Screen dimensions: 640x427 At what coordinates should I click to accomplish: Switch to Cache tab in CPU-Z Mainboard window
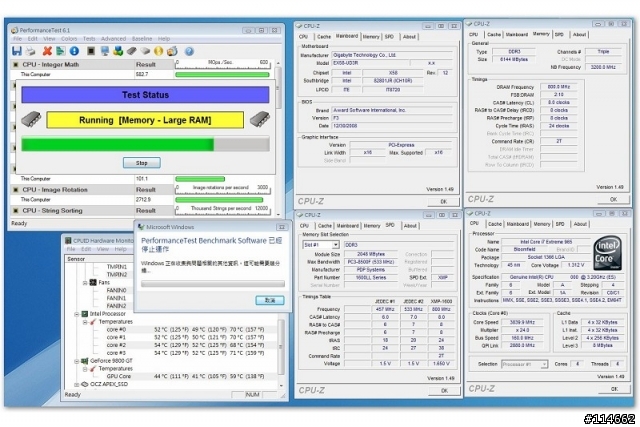coord(324,37)
